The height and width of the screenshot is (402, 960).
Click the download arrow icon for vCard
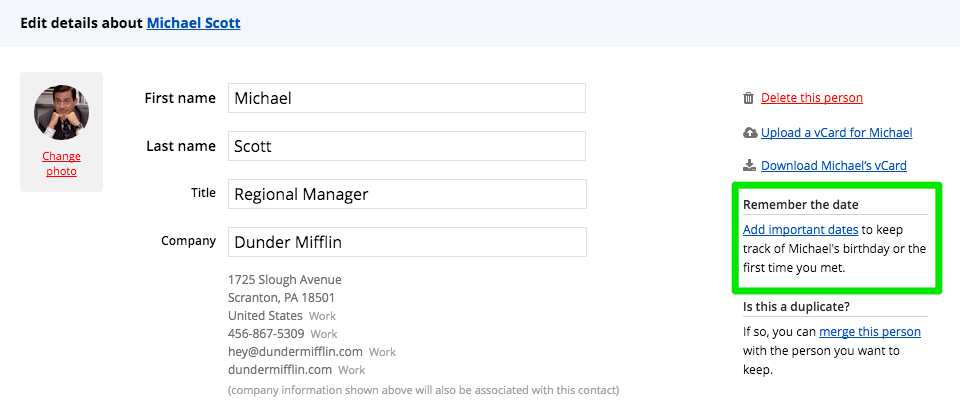click(x=748, y=166)
